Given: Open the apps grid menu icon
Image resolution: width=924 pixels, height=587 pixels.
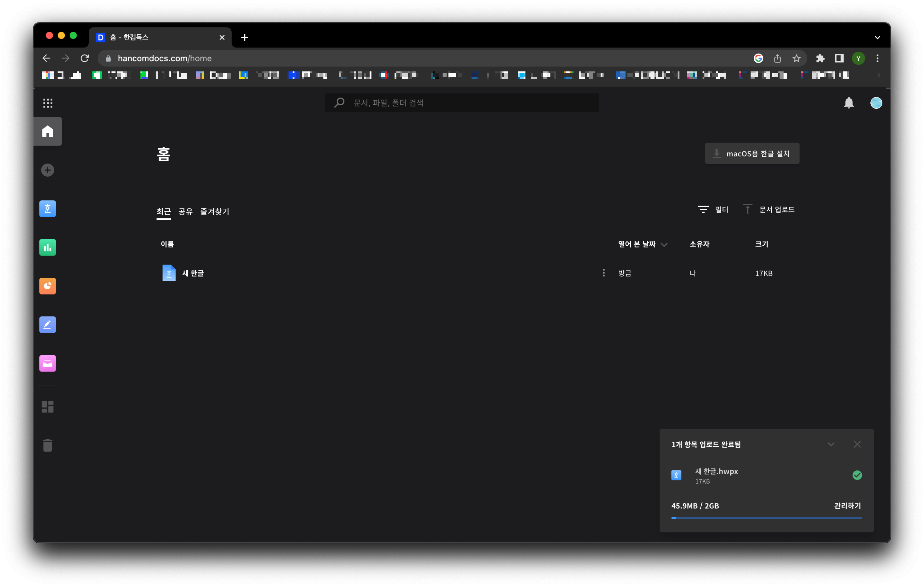Looking at the screenshot, I should (x=47, y=103).
